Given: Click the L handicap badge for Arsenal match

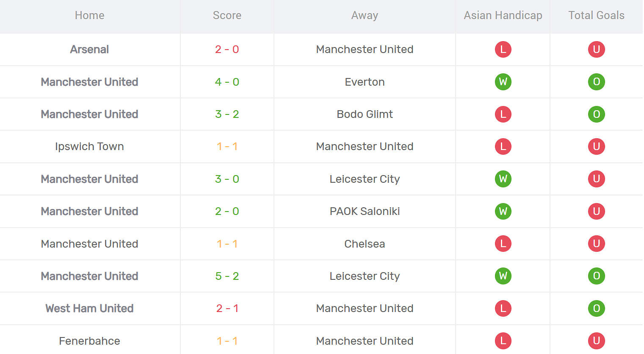Looking at the screenshot, I should pos(503,49).
